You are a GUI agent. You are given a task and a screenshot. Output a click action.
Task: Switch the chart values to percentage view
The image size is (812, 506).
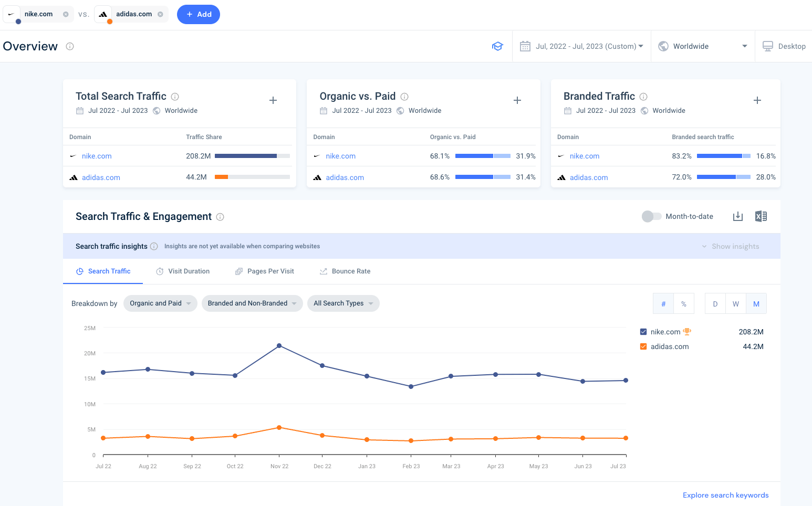pos(684,303)
